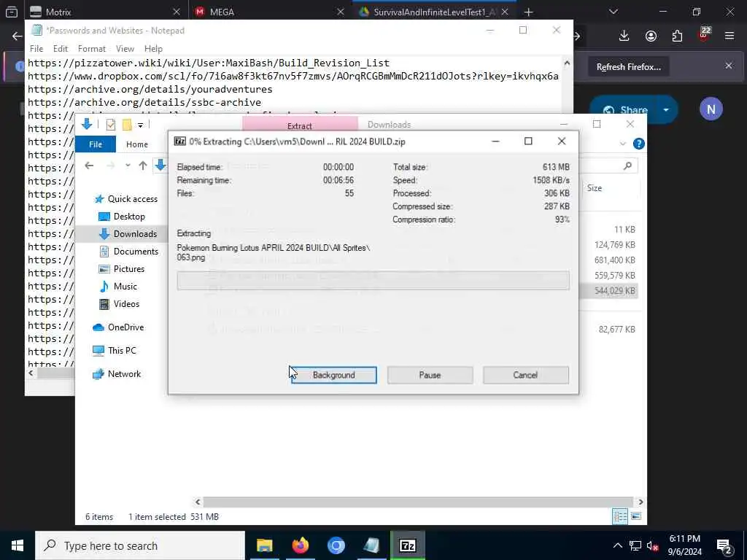Open recent locations dropdown in Explorer

point(128,166)
